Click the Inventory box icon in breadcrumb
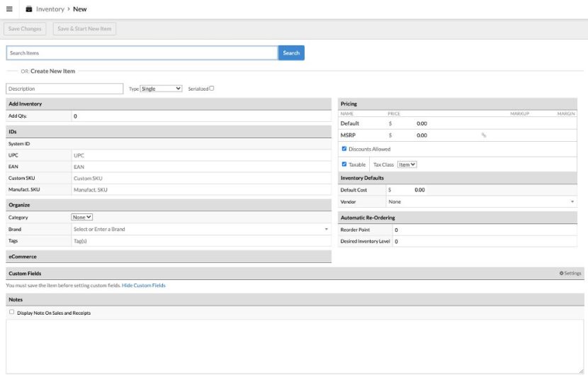 (x=29, y=9)
